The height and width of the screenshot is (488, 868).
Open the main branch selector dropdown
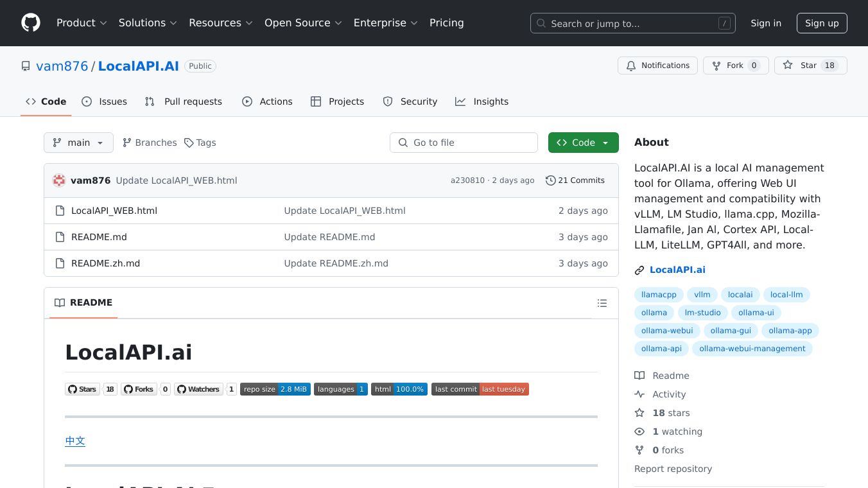(78, 143)
